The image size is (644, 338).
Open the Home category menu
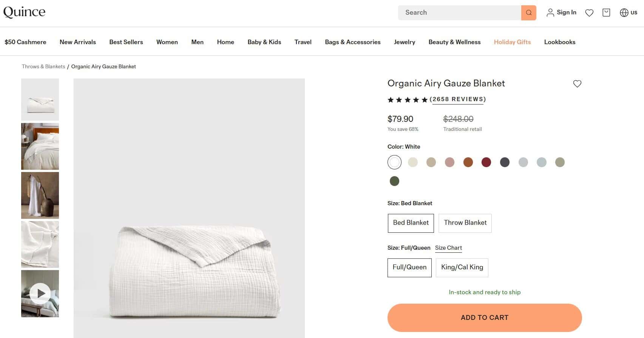click(225, 42)
